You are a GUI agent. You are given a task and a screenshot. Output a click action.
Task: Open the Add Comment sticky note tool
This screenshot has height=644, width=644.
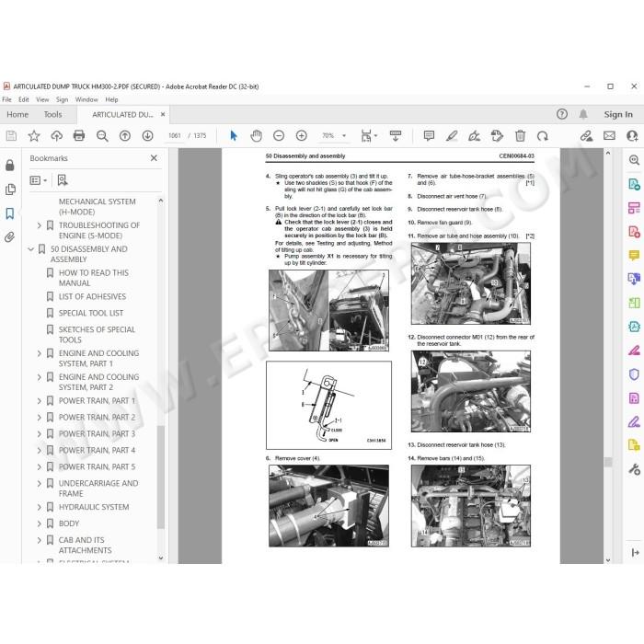pyautogui.click(x=429, y=135)
